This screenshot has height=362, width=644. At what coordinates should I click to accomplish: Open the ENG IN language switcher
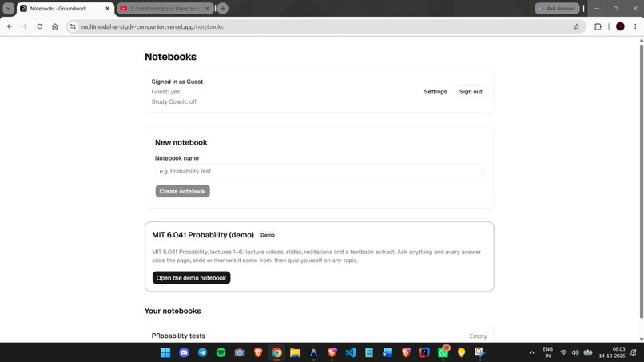pyautogui.click(x=548, y=352)
